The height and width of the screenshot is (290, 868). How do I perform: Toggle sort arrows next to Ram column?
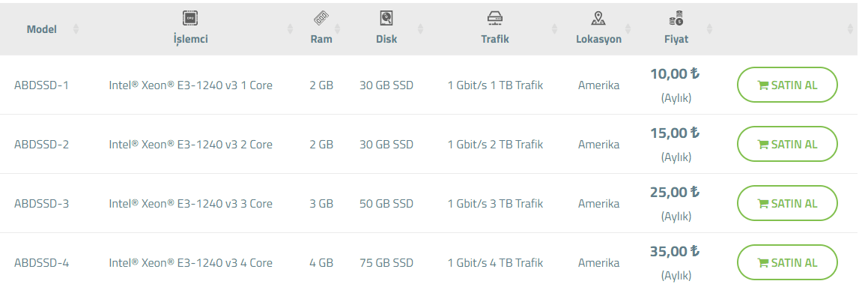tap(338, 29)
